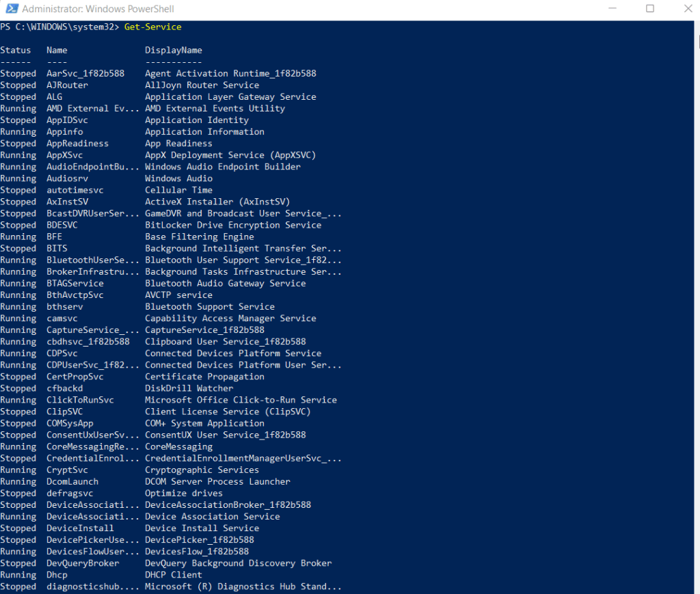
Task: Maximize the PowerShell window
Action: point(650,8)
